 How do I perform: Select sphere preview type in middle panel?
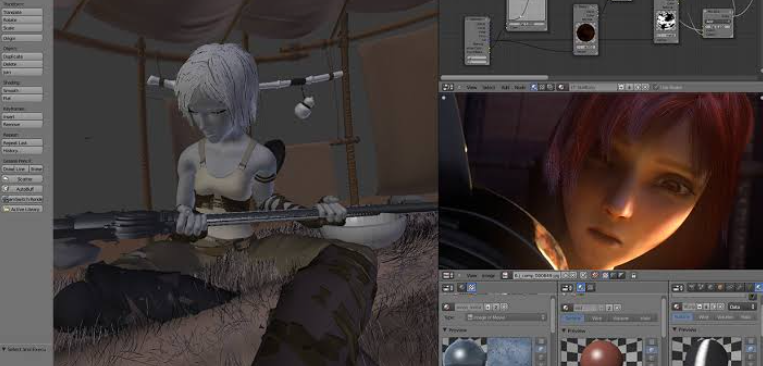coord(653,349)
